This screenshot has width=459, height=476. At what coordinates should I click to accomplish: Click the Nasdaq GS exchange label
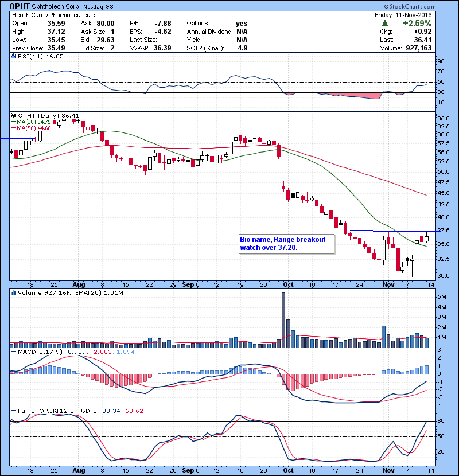point(98,7)
